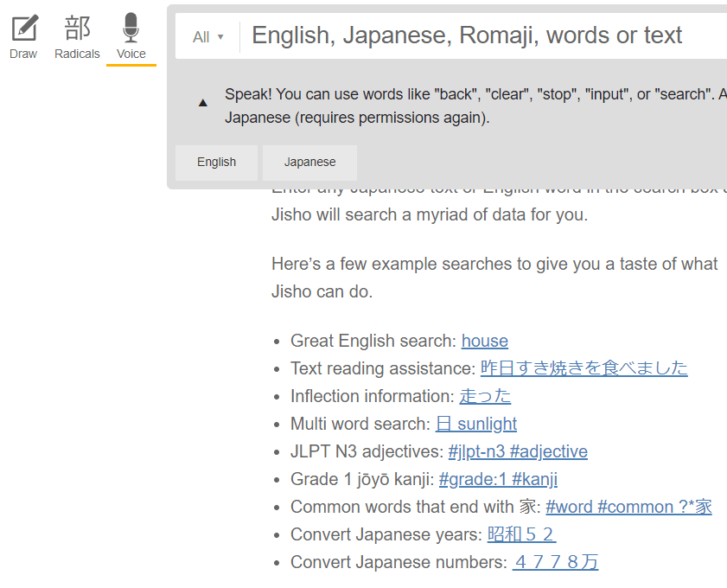The height and width of the screenshot is (588, 727).
Task: Click the 'Jisho will search a myriad' text
Action: [x=430, y=214]
